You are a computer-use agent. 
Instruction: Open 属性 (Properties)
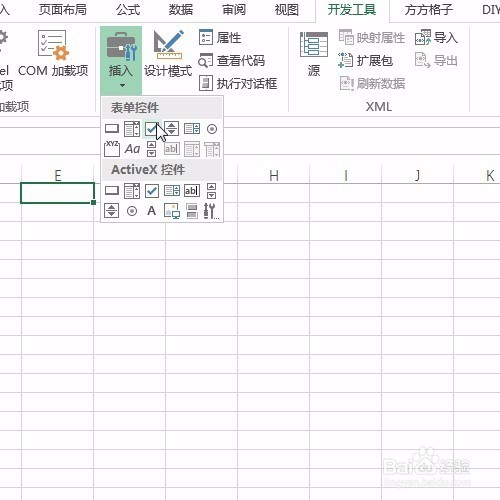[220, 37]
